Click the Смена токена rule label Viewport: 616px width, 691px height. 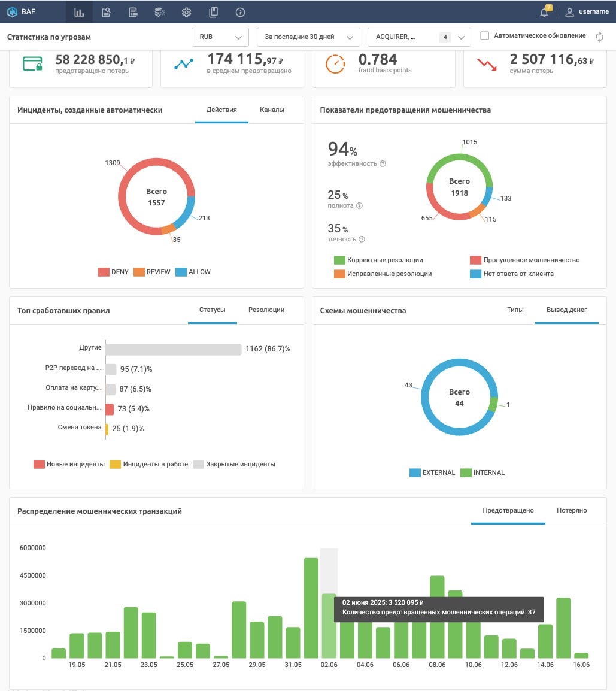tap(79, 427)
